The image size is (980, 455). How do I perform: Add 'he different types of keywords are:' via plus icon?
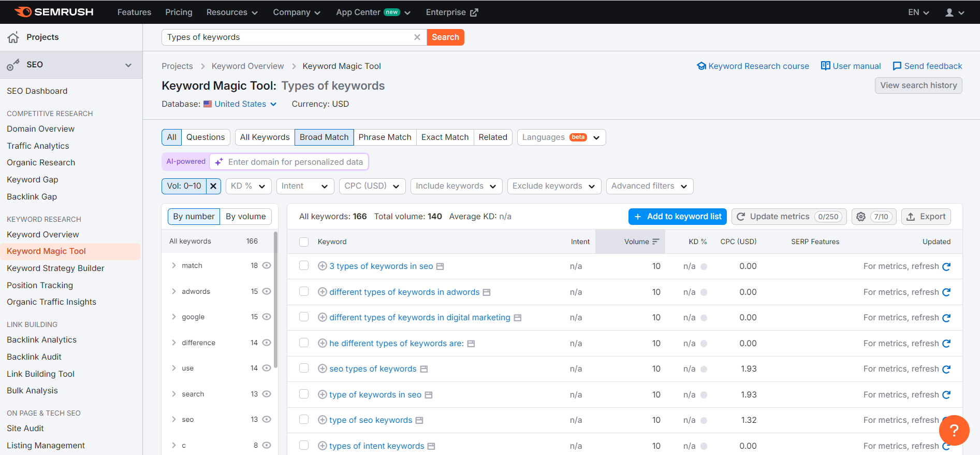(x=322, y=343)
